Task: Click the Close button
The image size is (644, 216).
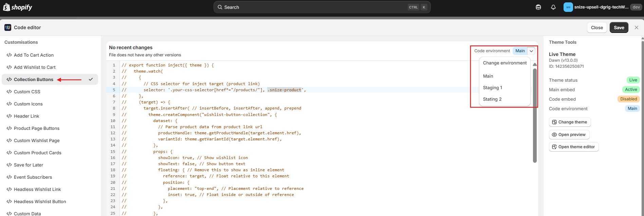Action: coord(596,27)
